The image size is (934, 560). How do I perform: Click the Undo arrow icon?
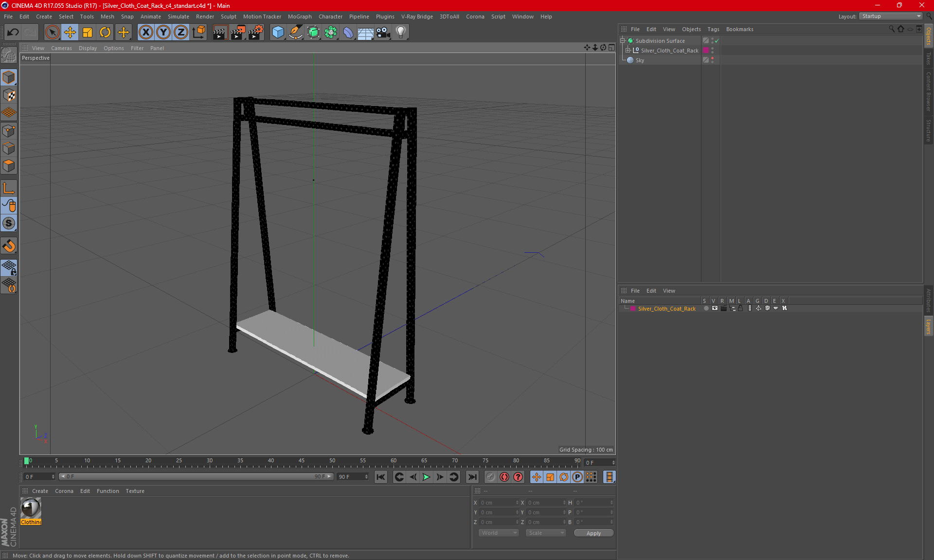13,33
